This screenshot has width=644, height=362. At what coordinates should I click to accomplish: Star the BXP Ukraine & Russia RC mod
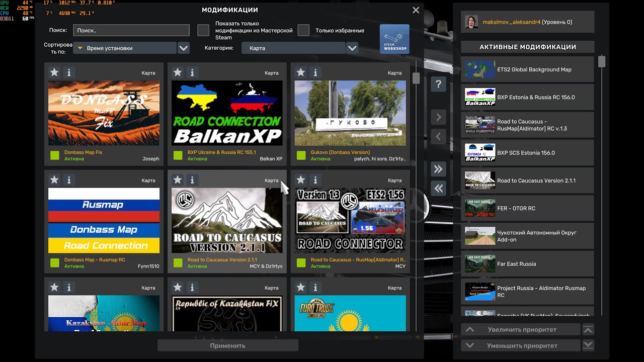pyautogui.click(x=178, y=72)
